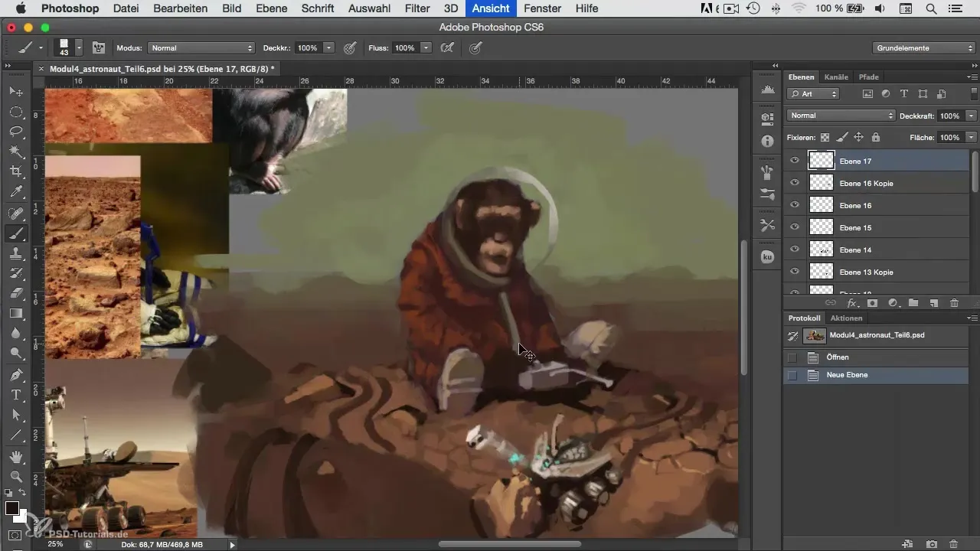Hide layer Ebene 17
This screenshot has height=551, width=980.
click(795, 161)
